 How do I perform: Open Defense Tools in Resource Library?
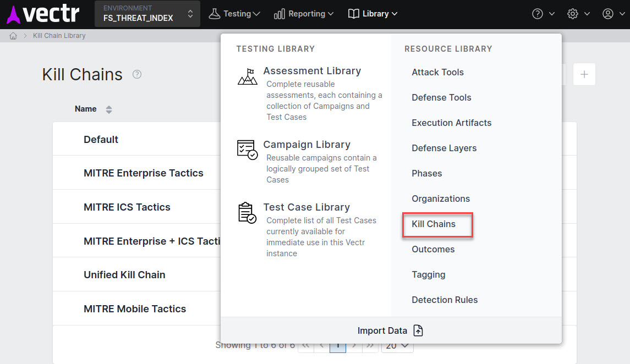click(442, 97)
